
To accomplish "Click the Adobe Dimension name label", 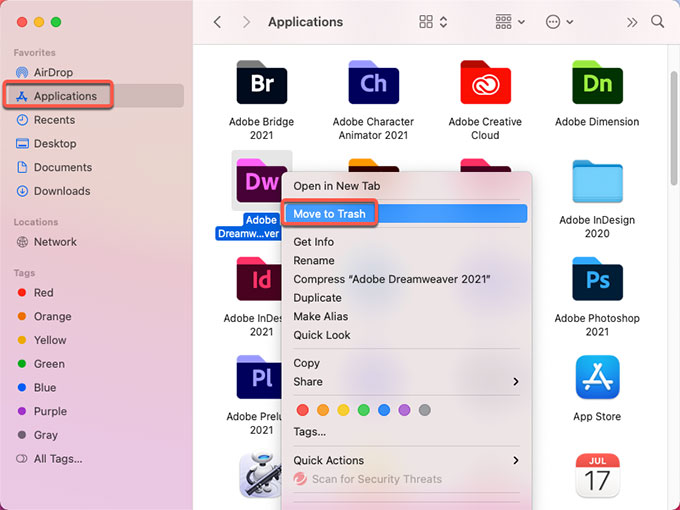I will 597,122.
